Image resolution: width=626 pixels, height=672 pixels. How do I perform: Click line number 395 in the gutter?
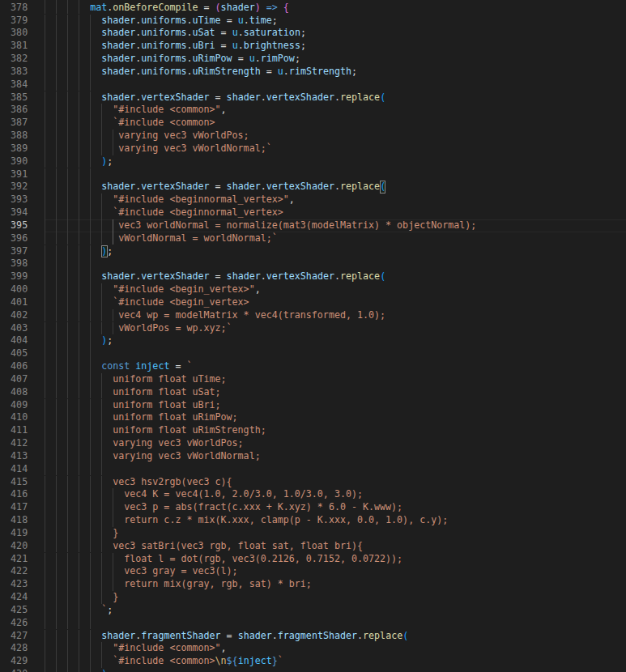[18, 225]
